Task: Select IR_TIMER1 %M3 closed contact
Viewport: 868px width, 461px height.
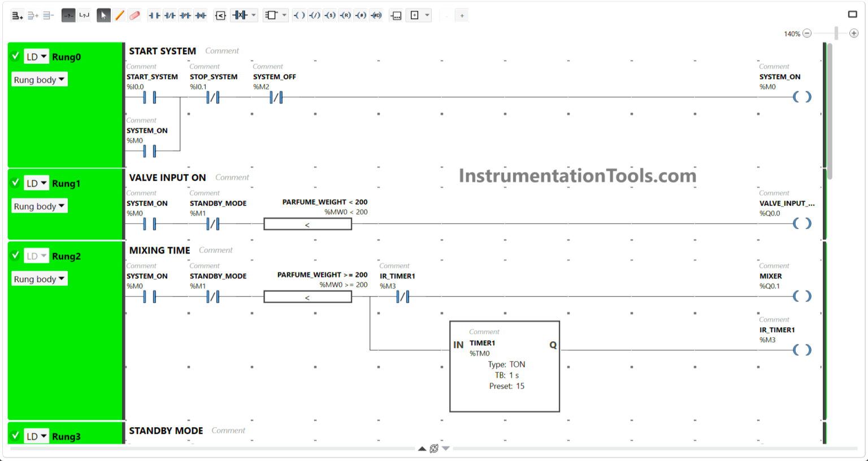Action: point(402,296)
